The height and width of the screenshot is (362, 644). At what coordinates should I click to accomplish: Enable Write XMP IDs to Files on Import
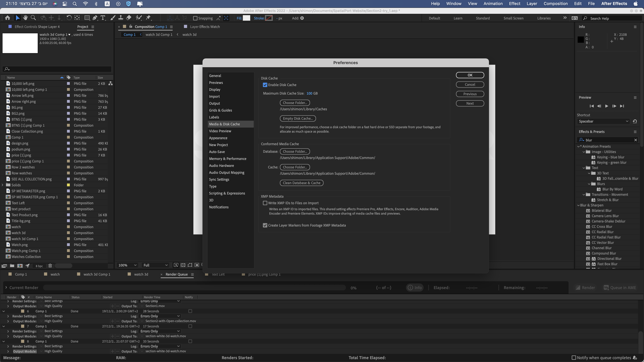point(265,203)
